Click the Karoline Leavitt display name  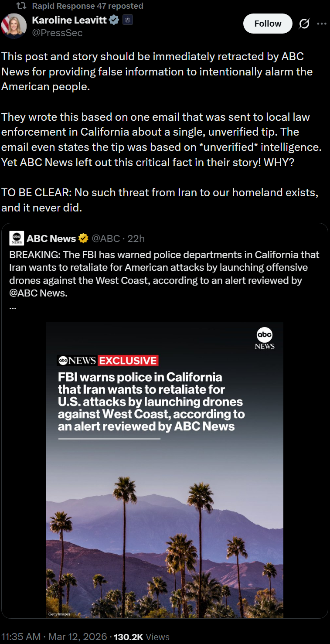[69, 20]
